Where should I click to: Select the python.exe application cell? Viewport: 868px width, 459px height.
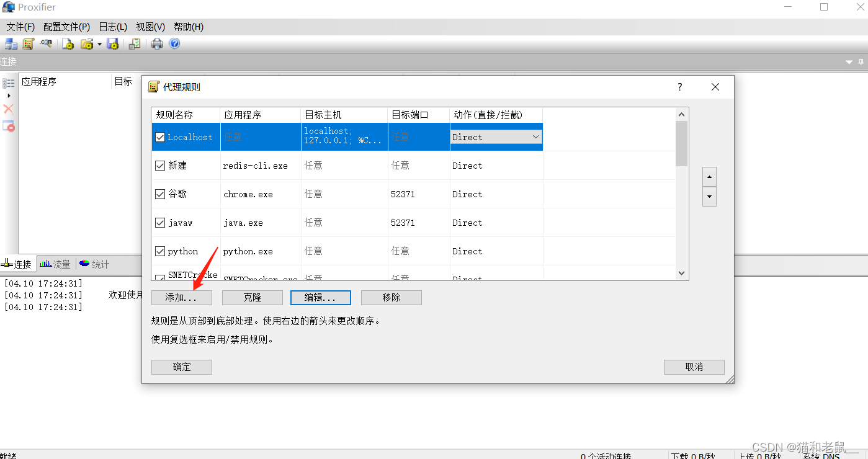(x=261, y=251)
